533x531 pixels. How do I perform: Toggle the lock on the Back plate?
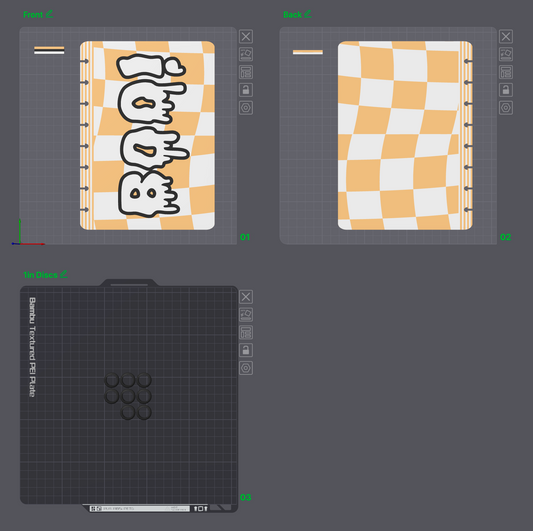[506, 90]
